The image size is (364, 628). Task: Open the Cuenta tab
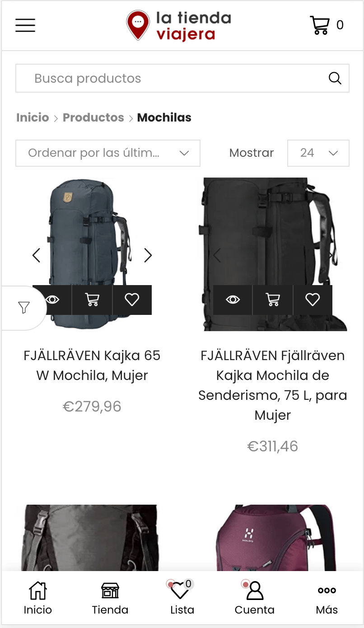[255, 598]
